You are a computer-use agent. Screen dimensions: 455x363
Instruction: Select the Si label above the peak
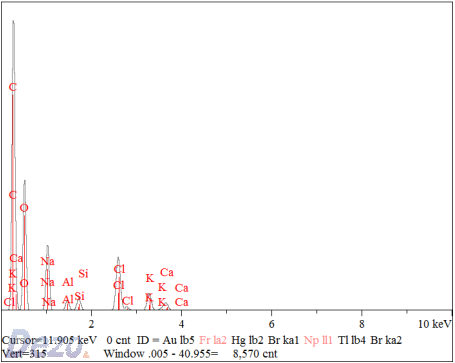click(83, 274)
